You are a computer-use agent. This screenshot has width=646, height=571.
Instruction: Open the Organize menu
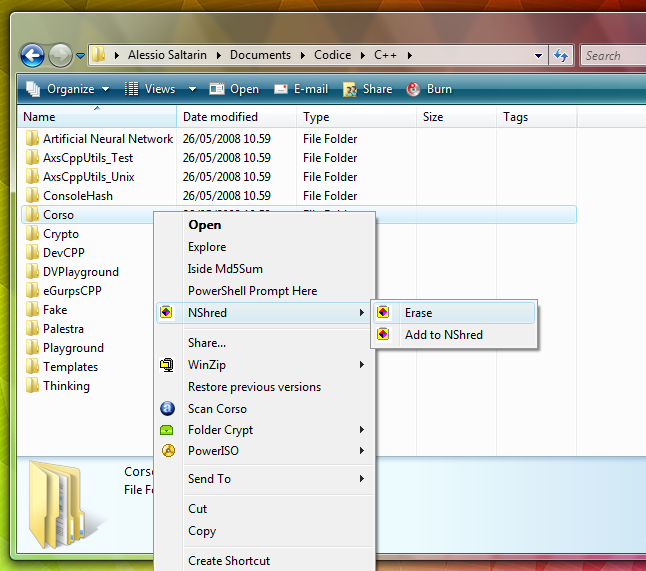coord(68,89)
